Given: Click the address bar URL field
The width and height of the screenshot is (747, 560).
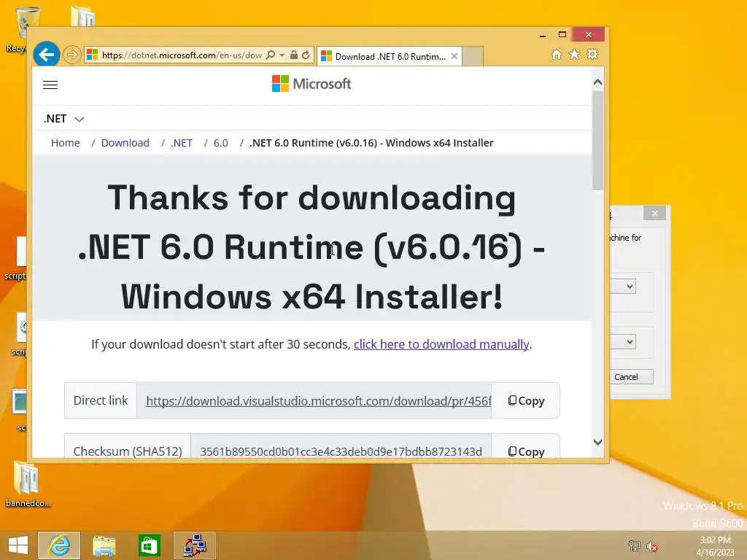Looking at the screenshot, I should point(181,55).
